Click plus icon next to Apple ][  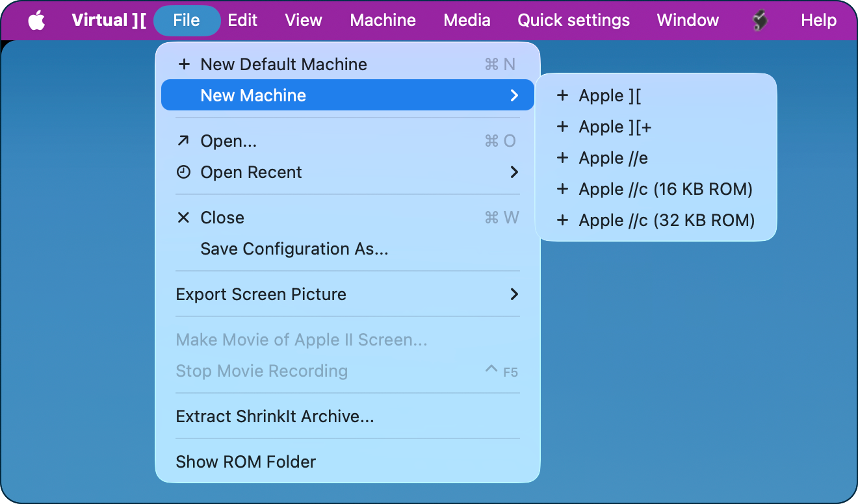click(x=563, y=95)
